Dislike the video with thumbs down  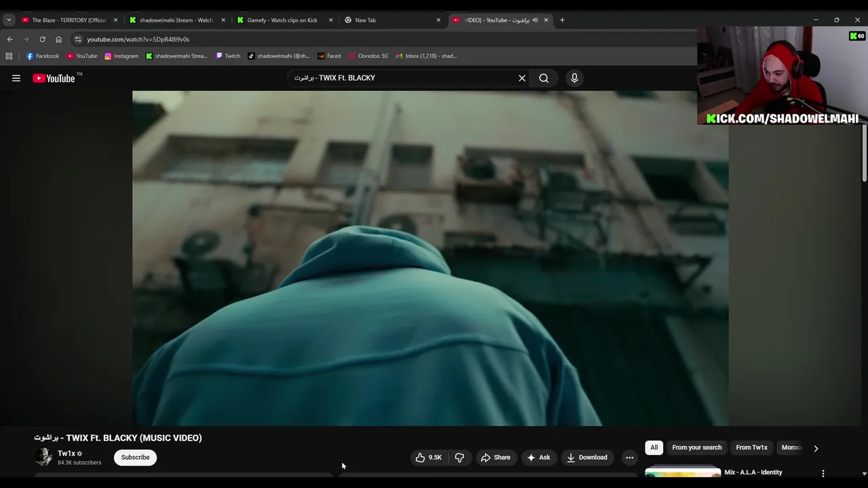click(459, 457)
